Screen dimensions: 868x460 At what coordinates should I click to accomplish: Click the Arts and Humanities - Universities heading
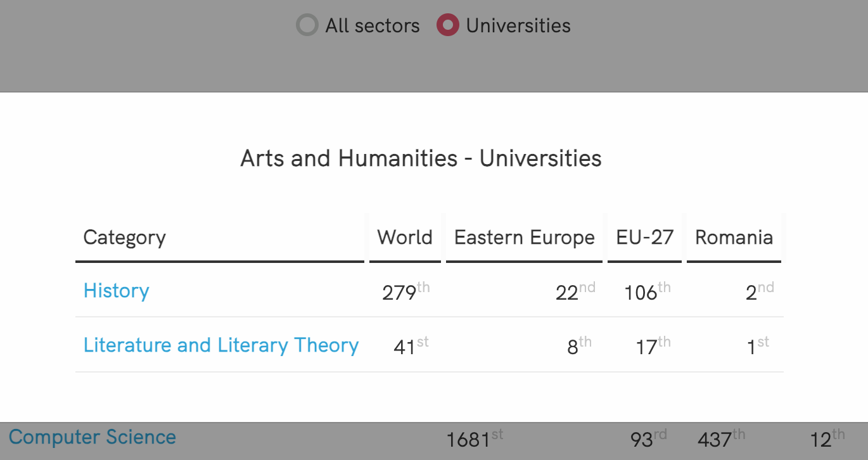click(x=421, y=158)
